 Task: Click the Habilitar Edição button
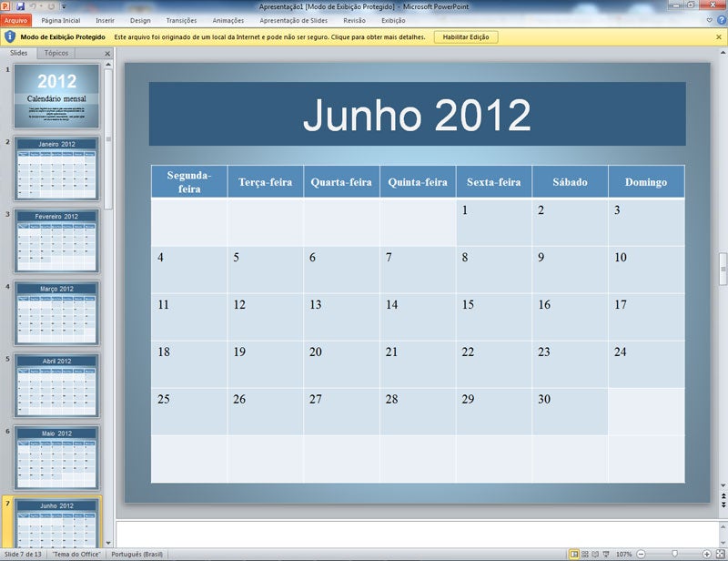[x=466, y=37]
